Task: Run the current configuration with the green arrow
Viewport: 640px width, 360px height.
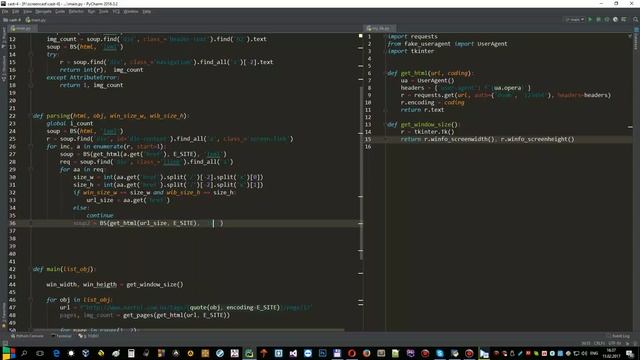Action: tap(590, 20)
